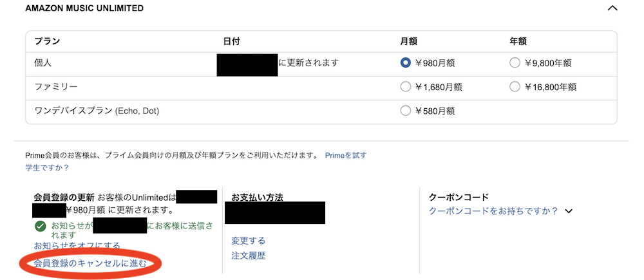Click the ワンデバイスプラン (Echo, Dot) label
The width and height of the screenshot is (644, 280).
coord(97,111)
